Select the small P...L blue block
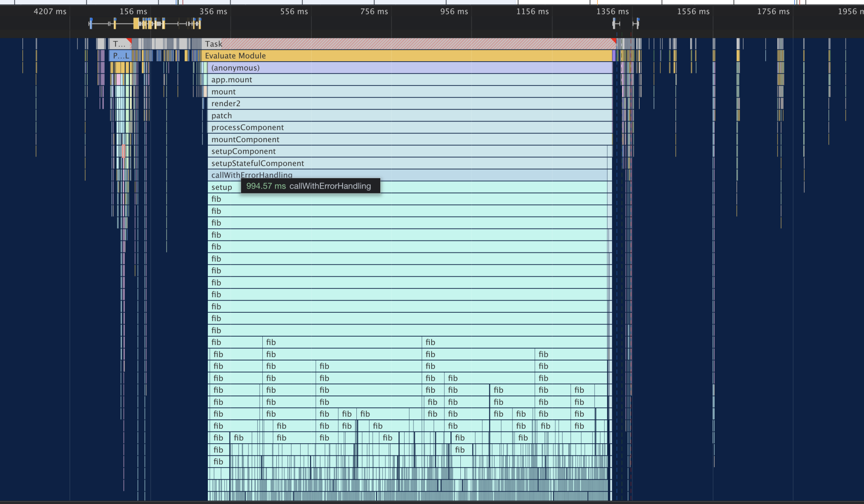 point(121,56)
